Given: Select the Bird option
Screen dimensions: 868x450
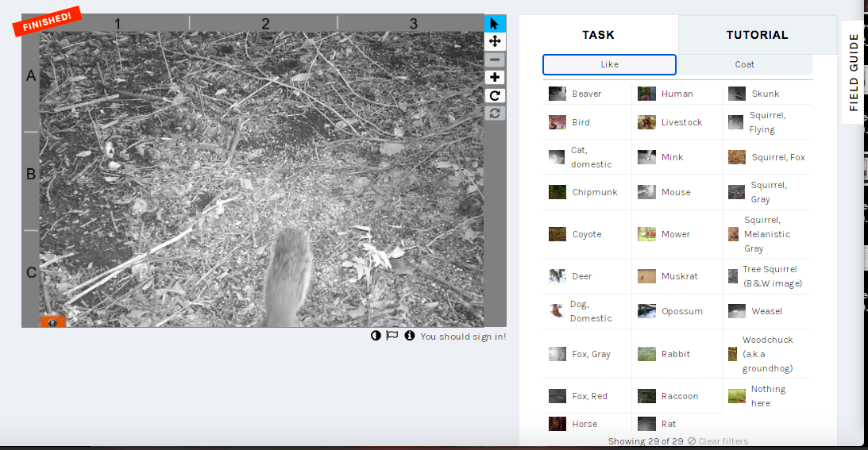Looking at the screenshot, I should coord(587,122).
